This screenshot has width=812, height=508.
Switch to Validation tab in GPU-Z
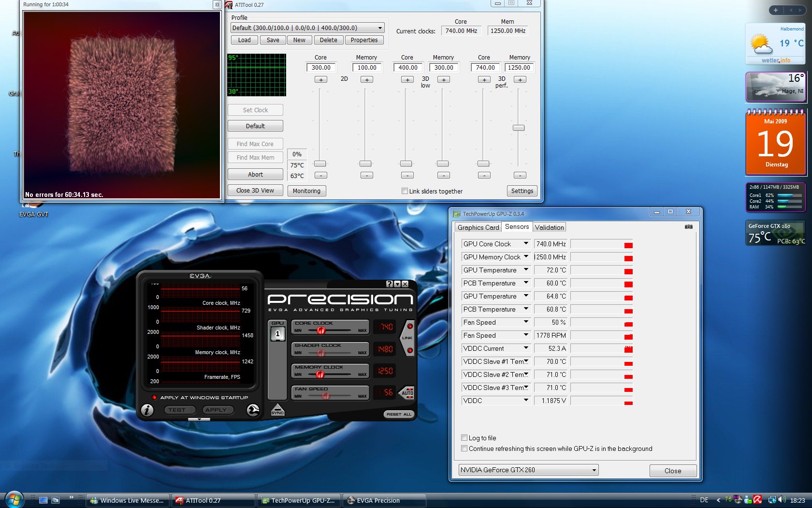coord(549,227)
